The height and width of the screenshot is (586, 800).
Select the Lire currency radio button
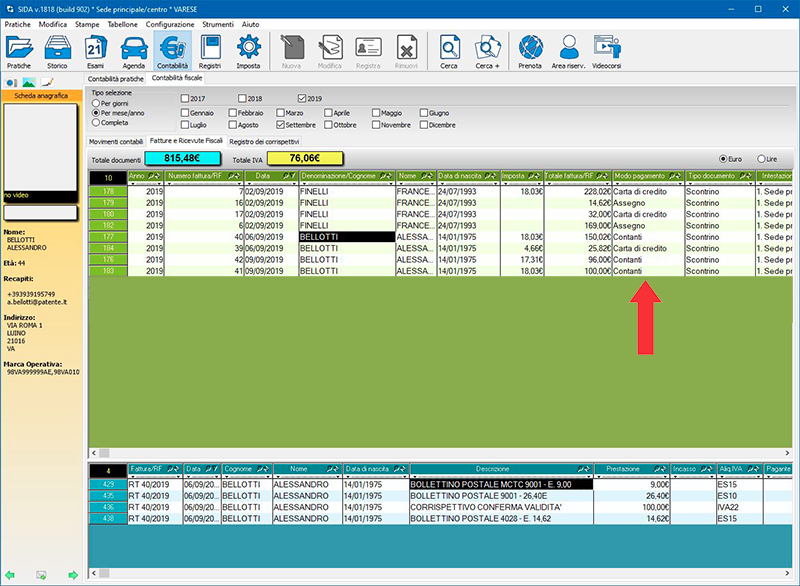(x=761, y=159)
